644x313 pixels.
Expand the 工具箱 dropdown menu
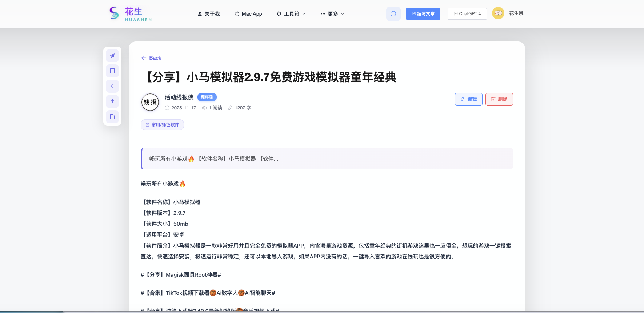(x=291, y=14)
